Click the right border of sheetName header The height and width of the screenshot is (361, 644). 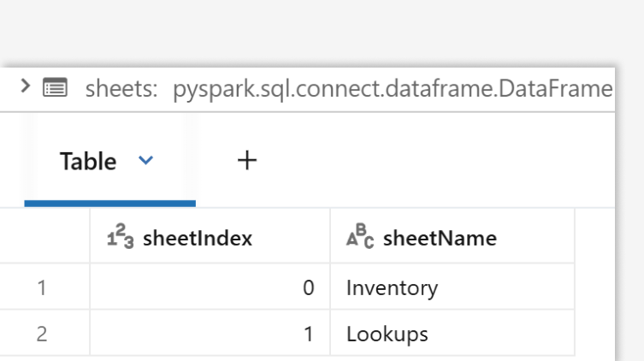click(x=575, y=239)
